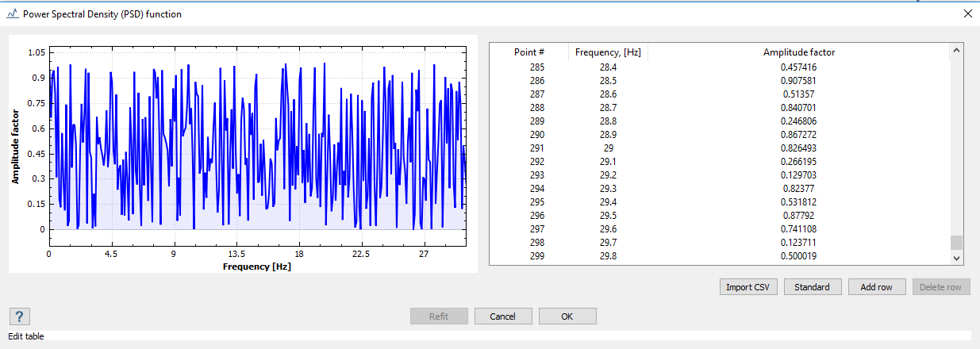This screenshot has height=349, width=980.
Task: Select point number 299 row
Action: tap(537, 256)
